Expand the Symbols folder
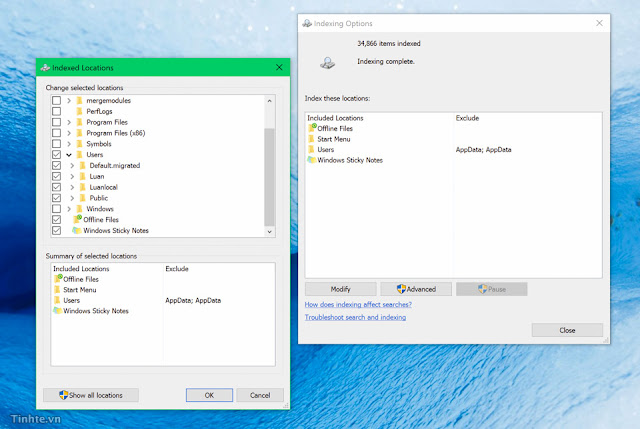 pos(69,144)
